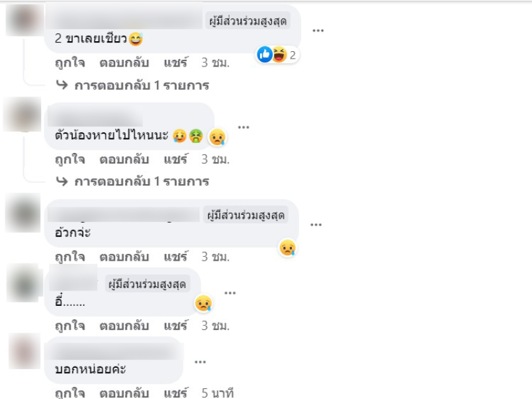
Task: Reply to the 'ตัวน้องหายไปไหนนะ' comment via ตอบกลับ
Action: tap(124, 159)
